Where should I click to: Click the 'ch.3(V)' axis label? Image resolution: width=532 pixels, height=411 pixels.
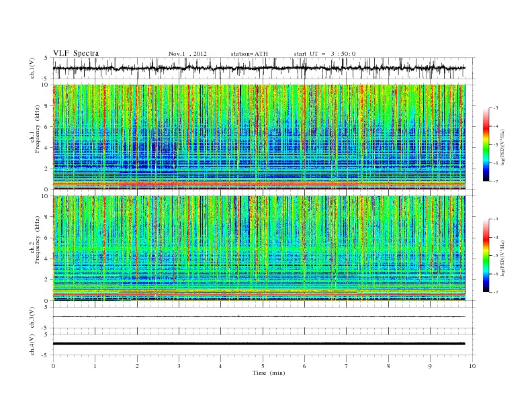click(32, 318)
